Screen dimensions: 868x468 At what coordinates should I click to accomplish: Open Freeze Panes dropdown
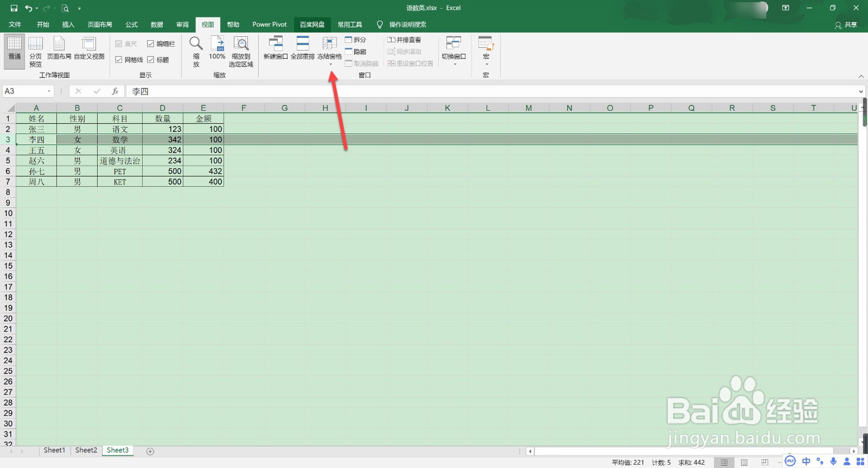(x=329, y=52)
